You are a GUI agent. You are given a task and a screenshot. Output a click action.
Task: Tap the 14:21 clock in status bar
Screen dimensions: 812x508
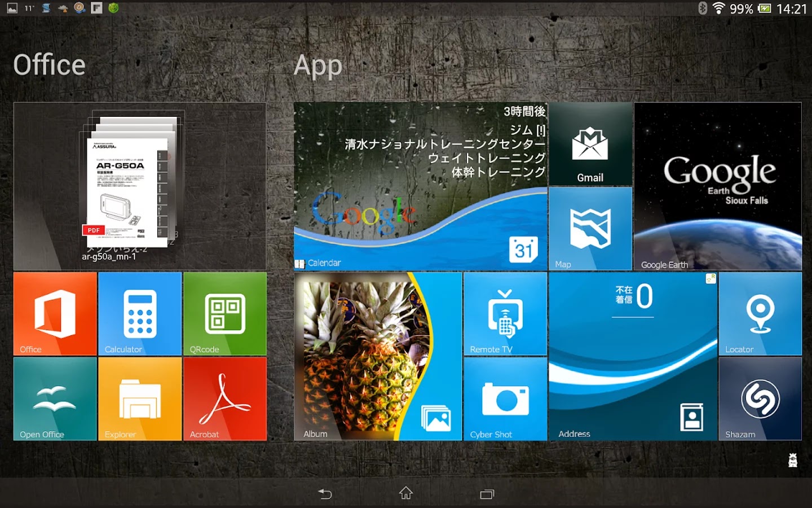[792, 8]
